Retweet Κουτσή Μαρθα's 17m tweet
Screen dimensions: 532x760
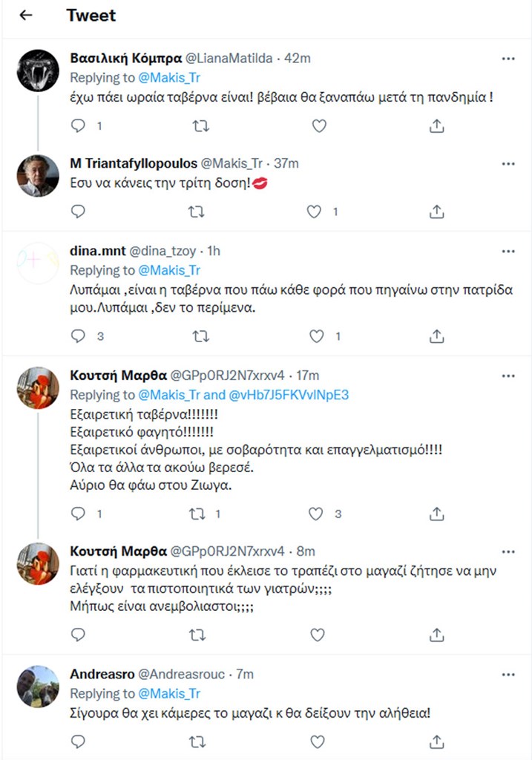(x=198, y=514)
